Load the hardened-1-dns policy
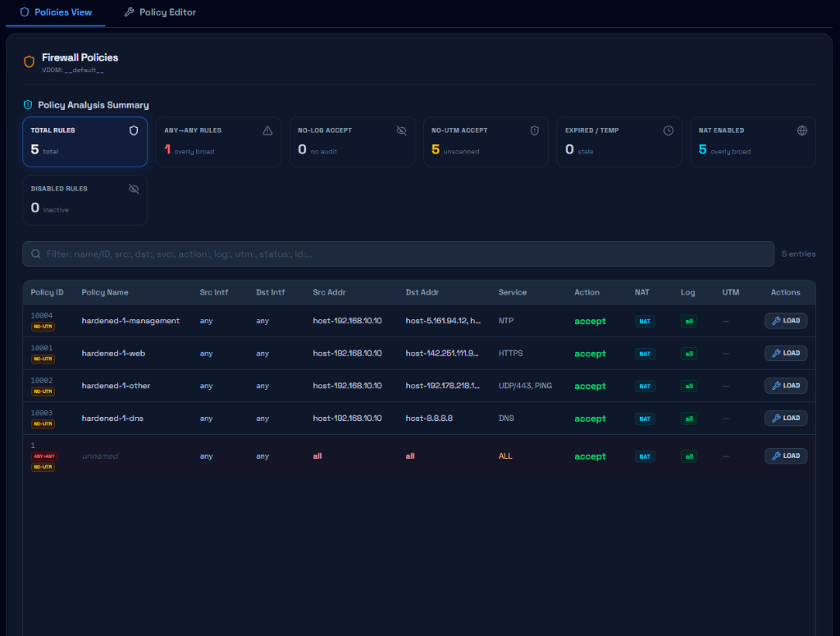Image resolution: width=840 pixels, height=636 pixels. click(x=786, y=418)
